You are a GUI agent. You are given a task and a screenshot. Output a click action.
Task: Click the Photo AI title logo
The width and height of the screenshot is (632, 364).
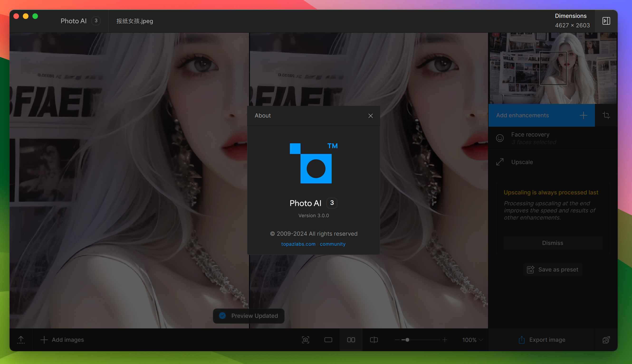coord(80,21)
